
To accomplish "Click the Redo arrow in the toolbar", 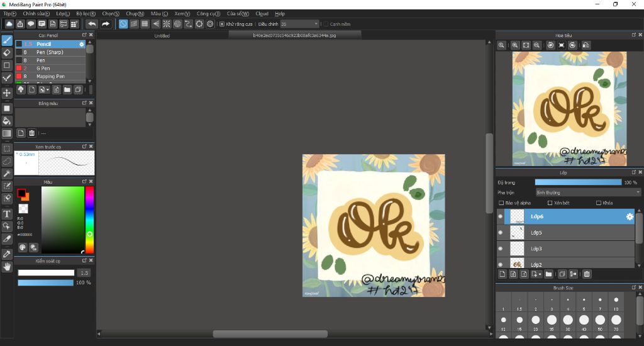I will click(106, 24).
